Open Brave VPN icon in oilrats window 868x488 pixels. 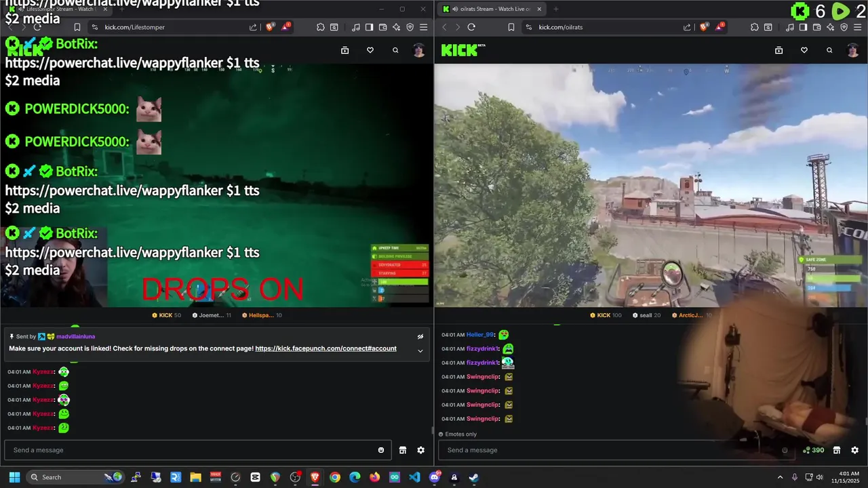click(x=844, y=27)
